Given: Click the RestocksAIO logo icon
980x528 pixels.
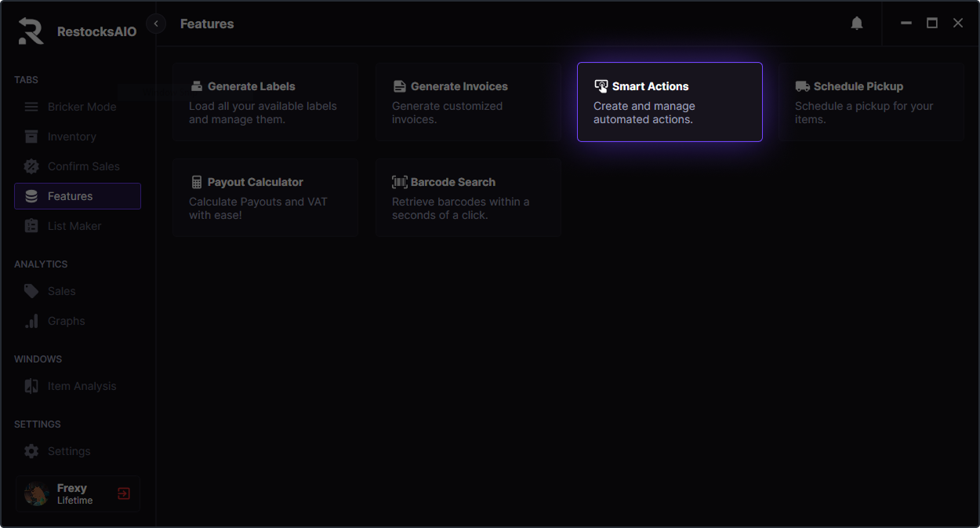Looking at the screenshot, I should pos(31,31).
